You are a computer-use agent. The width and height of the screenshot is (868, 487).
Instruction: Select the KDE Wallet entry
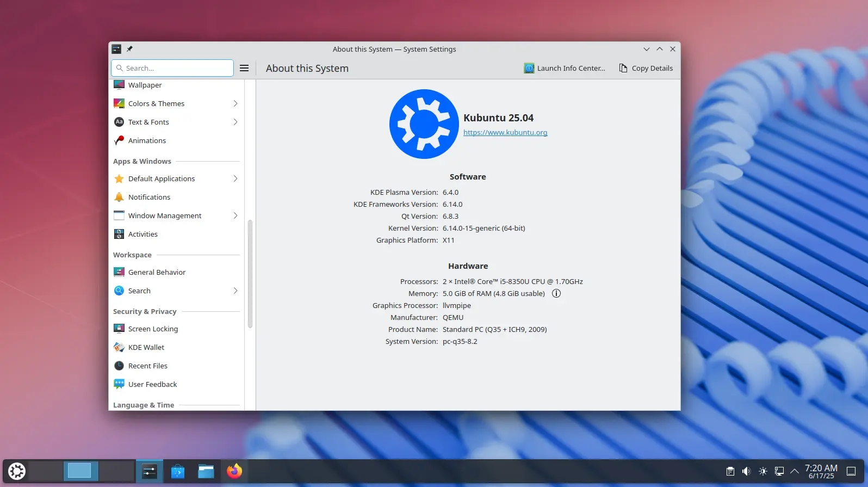(177, 347)
